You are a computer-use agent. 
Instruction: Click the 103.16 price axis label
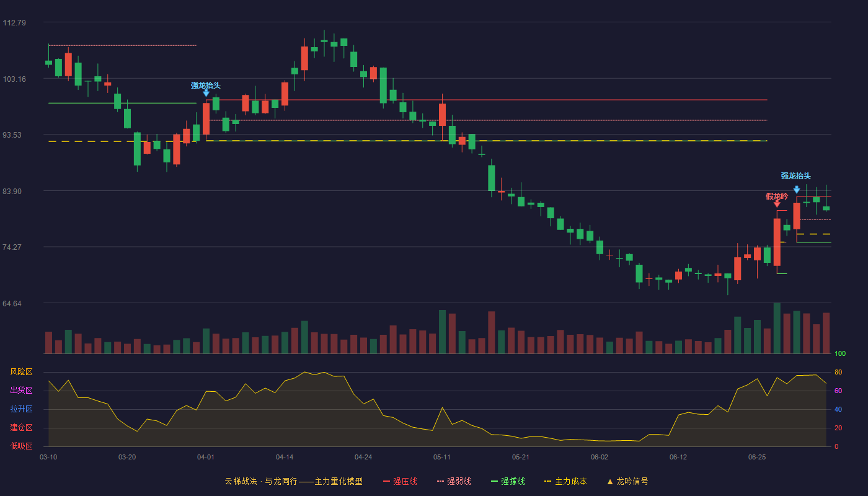coord(14,79)
